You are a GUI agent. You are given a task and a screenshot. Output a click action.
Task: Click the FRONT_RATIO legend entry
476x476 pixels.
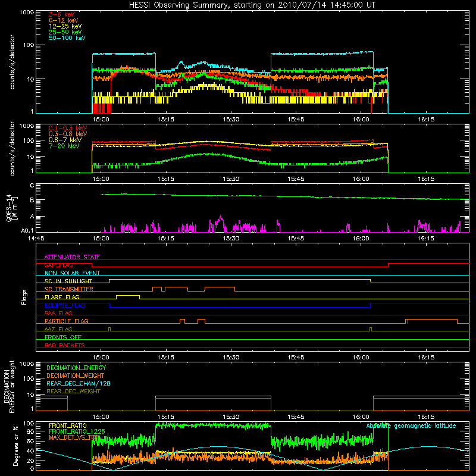click(x=68, y=425)
